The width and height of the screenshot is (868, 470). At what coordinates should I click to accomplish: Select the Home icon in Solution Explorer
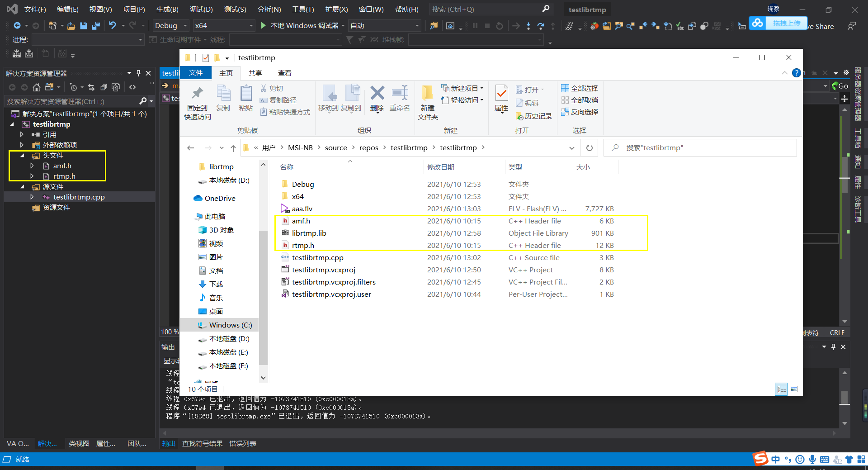[36, 87]
